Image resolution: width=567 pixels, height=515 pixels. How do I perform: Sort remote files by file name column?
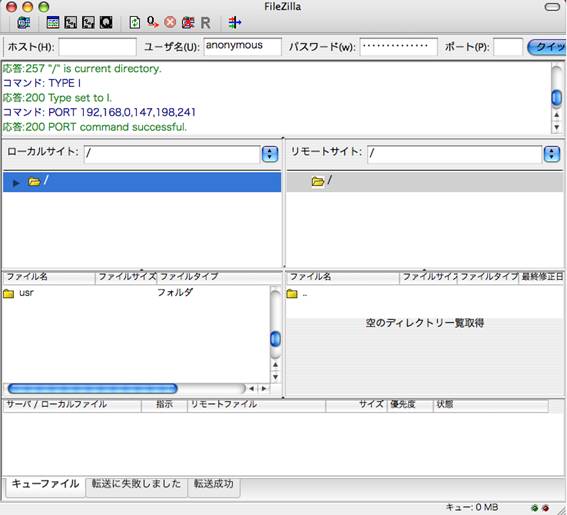coord(343,277)
